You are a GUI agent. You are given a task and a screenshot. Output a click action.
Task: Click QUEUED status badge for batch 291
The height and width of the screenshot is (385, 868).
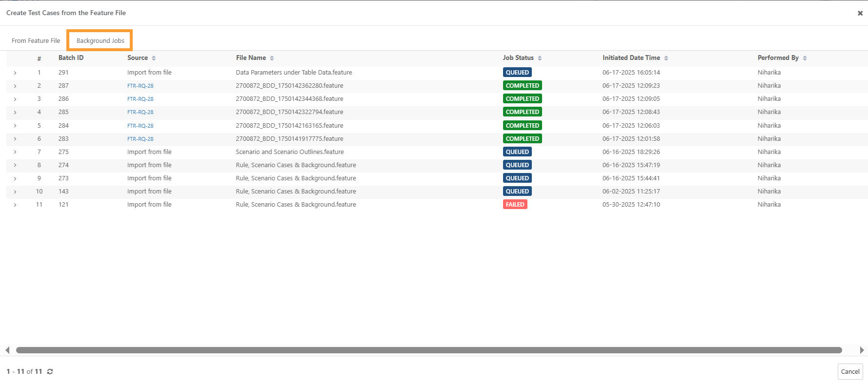(517, 73)
